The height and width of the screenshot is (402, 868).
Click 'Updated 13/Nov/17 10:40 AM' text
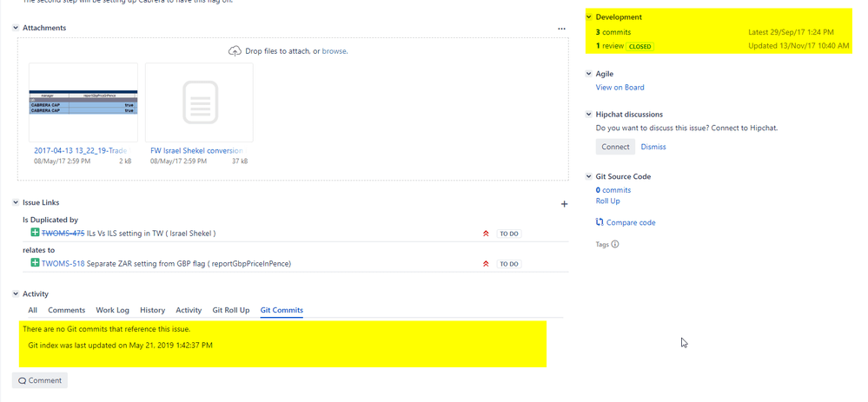click(798, 46)
